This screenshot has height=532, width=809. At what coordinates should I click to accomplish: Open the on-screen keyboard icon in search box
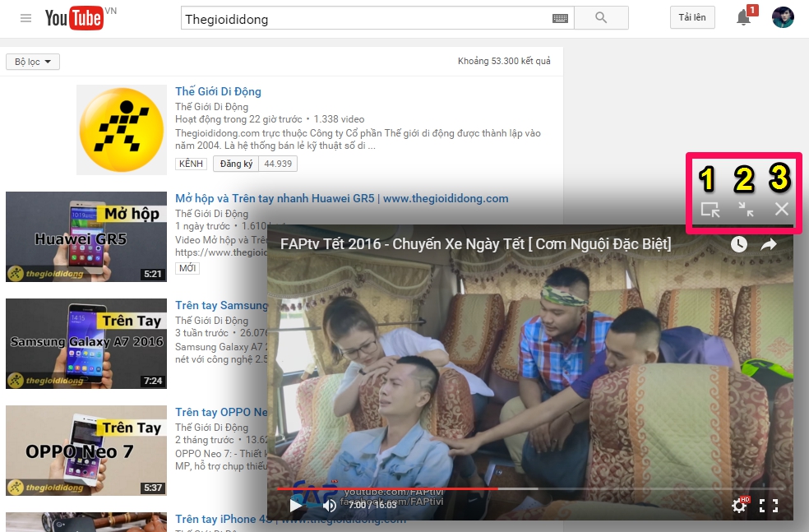pos(560,19)
